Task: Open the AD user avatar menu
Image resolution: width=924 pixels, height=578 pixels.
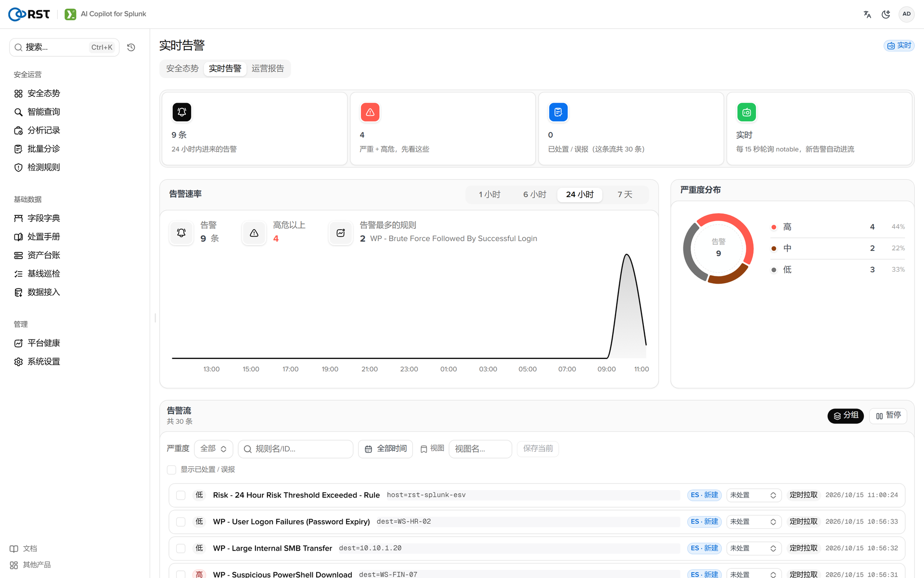Action: (x=907, y=14)
